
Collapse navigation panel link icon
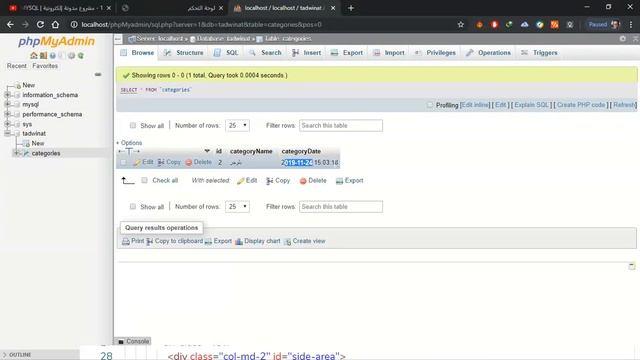98,75
